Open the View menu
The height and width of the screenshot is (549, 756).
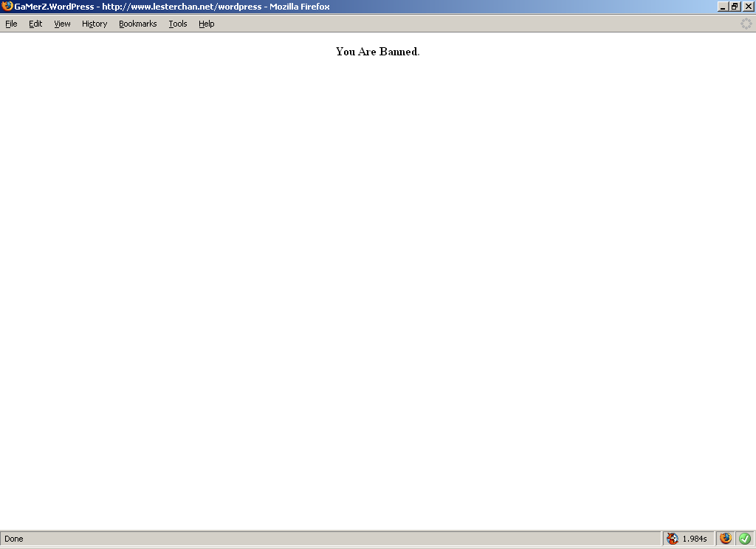pos(62,24)
